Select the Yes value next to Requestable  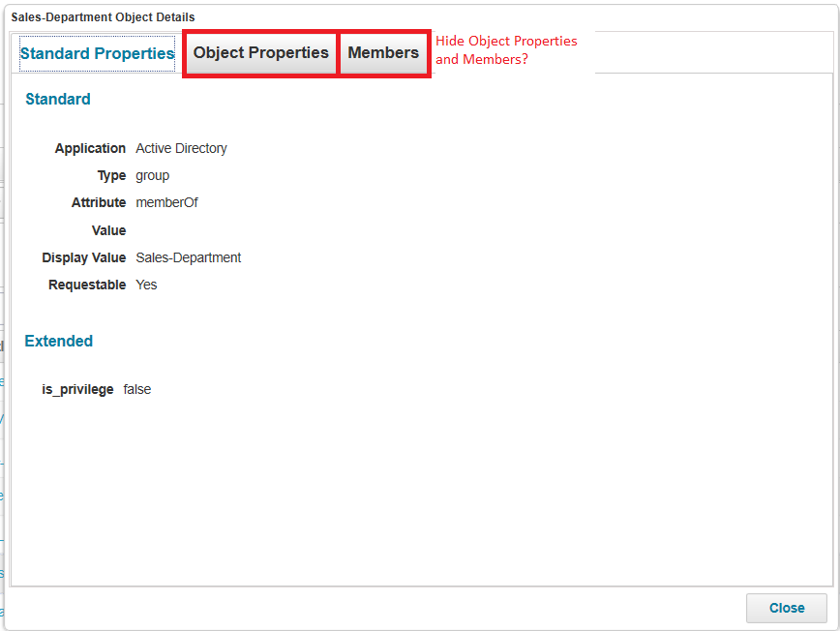click(146, 285)
